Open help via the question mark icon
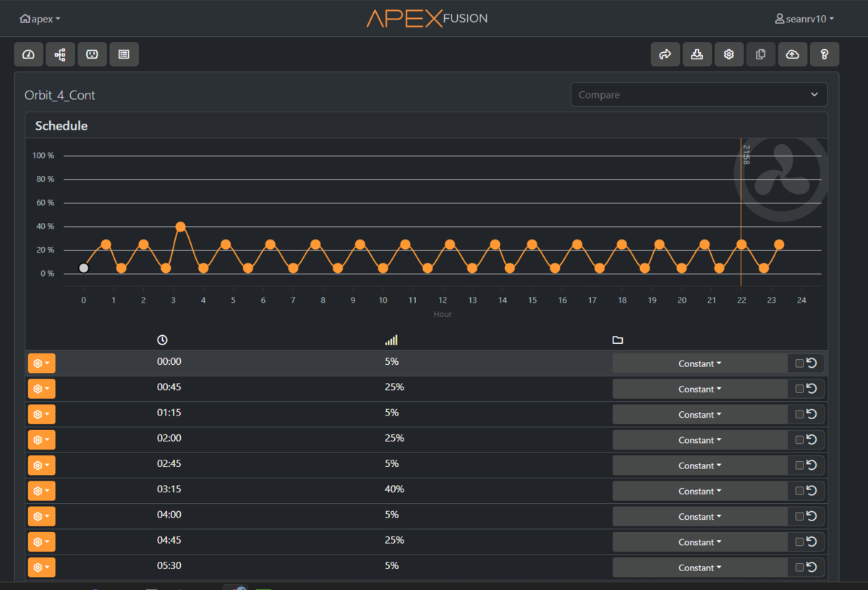The height and width of the screenshot is (590, 868). tap(825, 54)
